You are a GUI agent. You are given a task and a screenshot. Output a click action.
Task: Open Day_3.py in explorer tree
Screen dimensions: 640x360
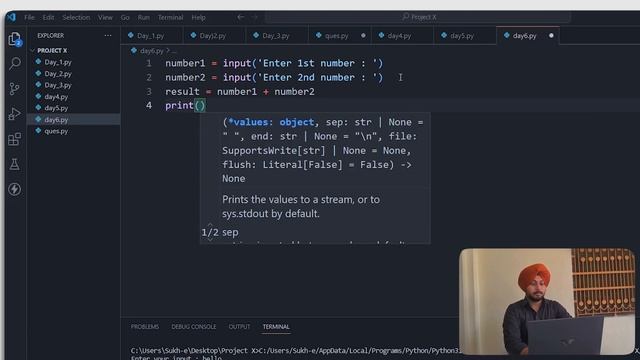[73, 85]
